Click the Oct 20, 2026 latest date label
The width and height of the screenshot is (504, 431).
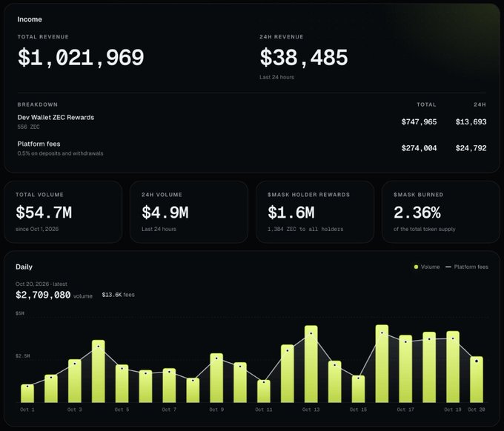tap(42, 284)
